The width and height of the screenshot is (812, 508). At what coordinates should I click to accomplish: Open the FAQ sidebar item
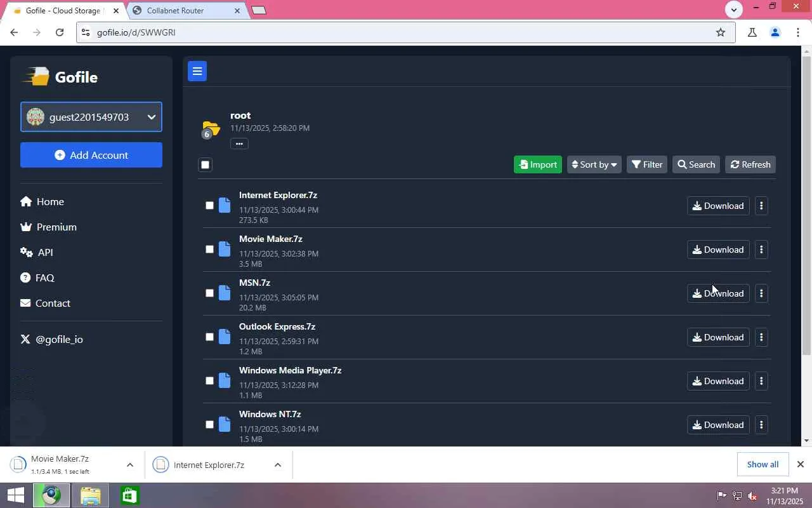pos(37,277)
